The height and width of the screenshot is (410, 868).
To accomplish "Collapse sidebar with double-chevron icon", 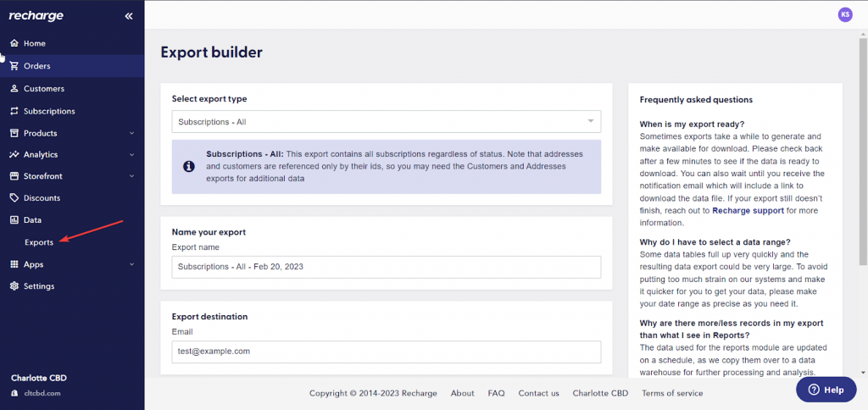I will 129,16.
